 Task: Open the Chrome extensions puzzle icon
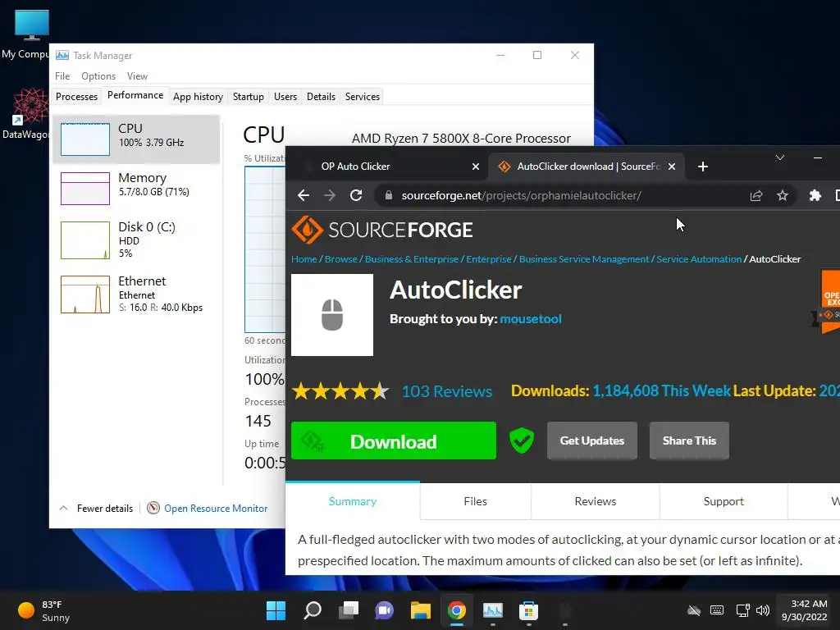pos(815,195)
